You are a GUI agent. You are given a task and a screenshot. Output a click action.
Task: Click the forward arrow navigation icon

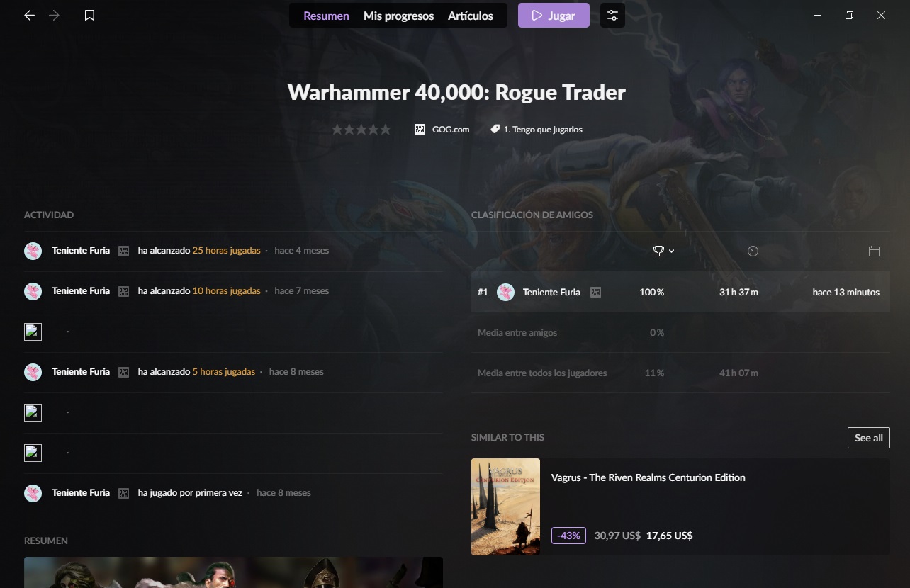click(x=55, y=15)
